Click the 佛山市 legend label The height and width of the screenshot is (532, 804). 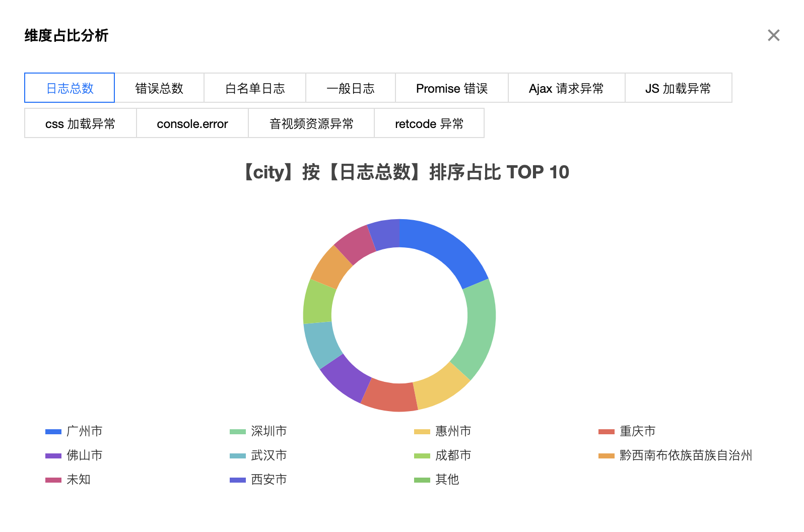(85, 455)
